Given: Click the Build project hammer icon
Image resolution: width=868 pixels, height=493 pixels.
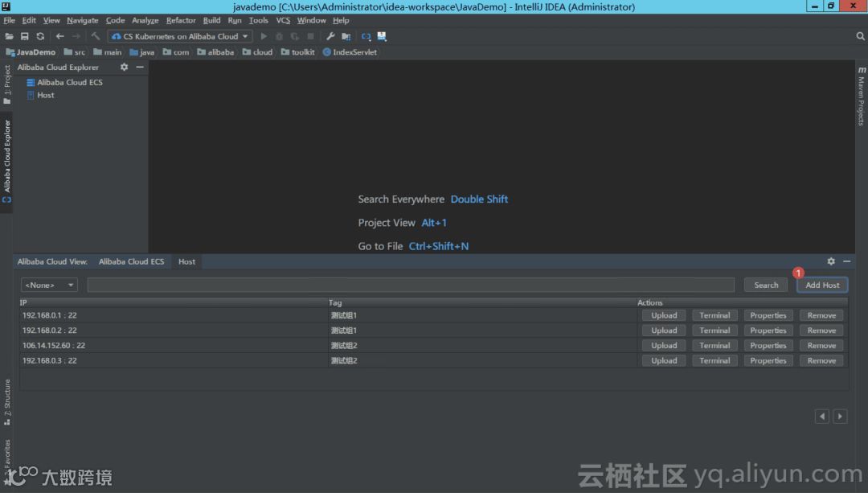Looking at the screenshot, I should pyautogui.click(x=95, y=36).
